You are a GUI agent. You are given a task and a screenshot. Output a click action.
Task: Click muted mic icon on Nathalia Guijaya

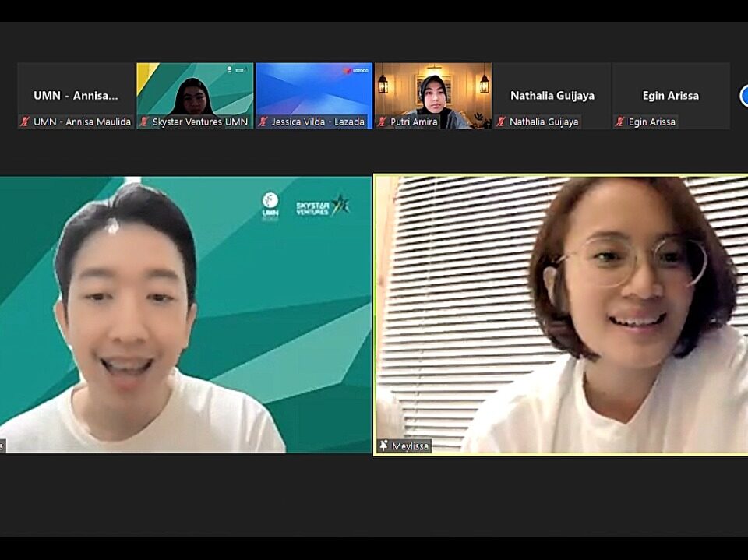pyautogui.click(x=502, y=122)
